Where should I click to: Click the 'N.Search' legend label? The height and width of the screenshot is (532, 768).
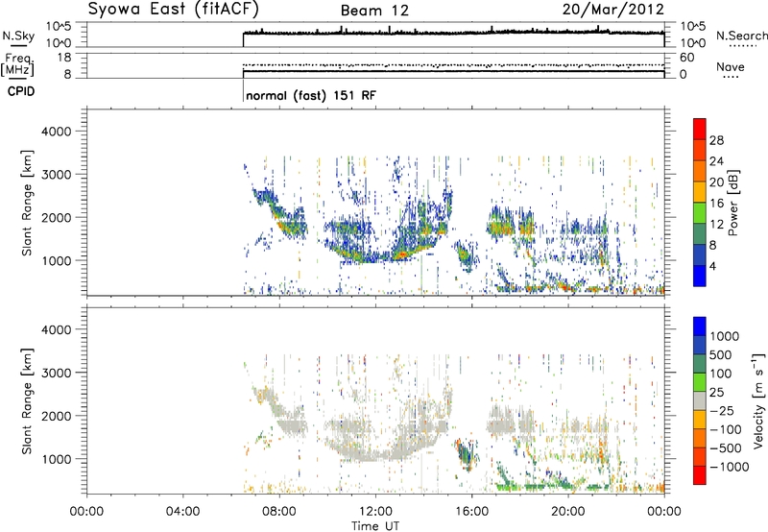coord(742,36)
